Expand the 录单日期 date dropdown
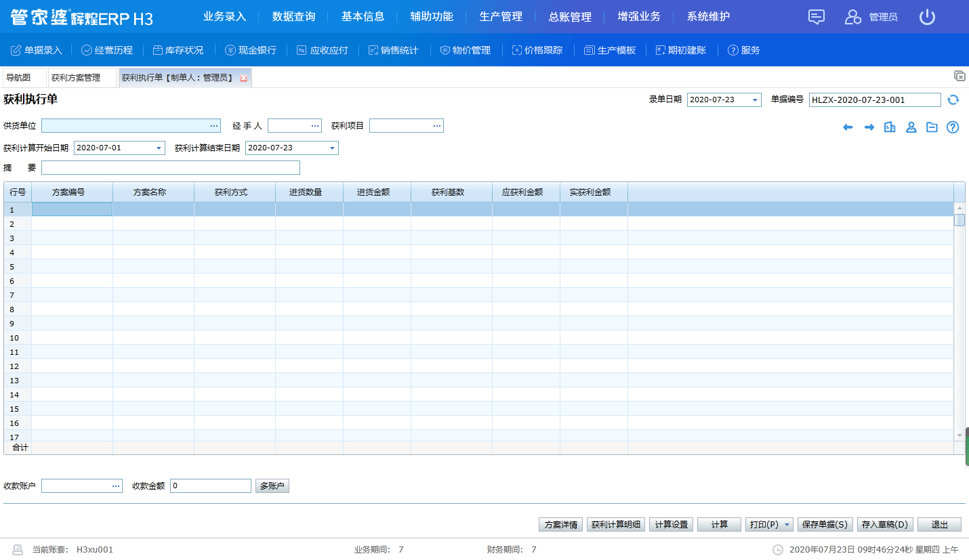969x560 pixels. click(x=756, y=100)
